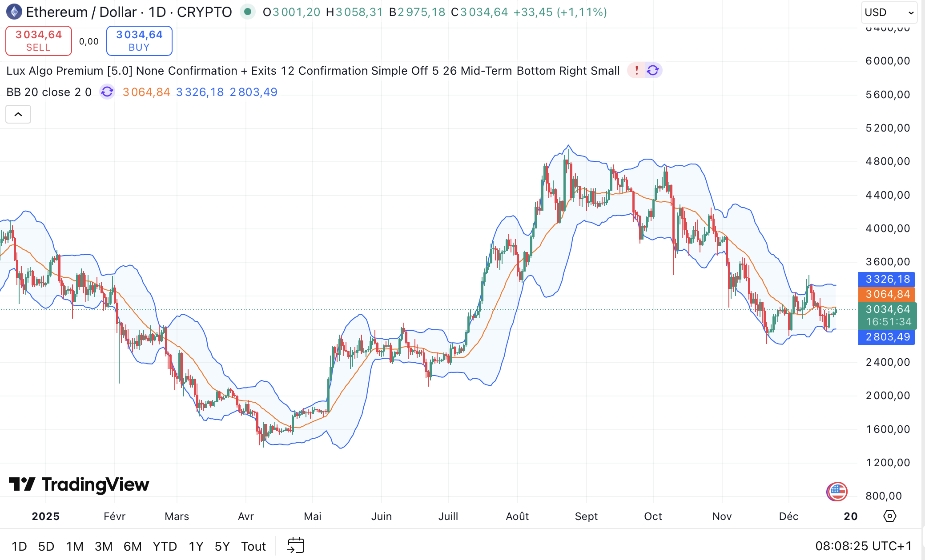
Task: Click the blue 3326,18 upper band label
Action: point(887,279)
